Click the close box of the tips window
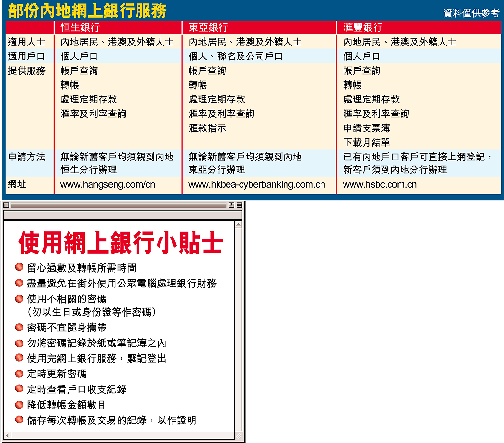Screen dimensions: 504x443 (x=6, y=205)
